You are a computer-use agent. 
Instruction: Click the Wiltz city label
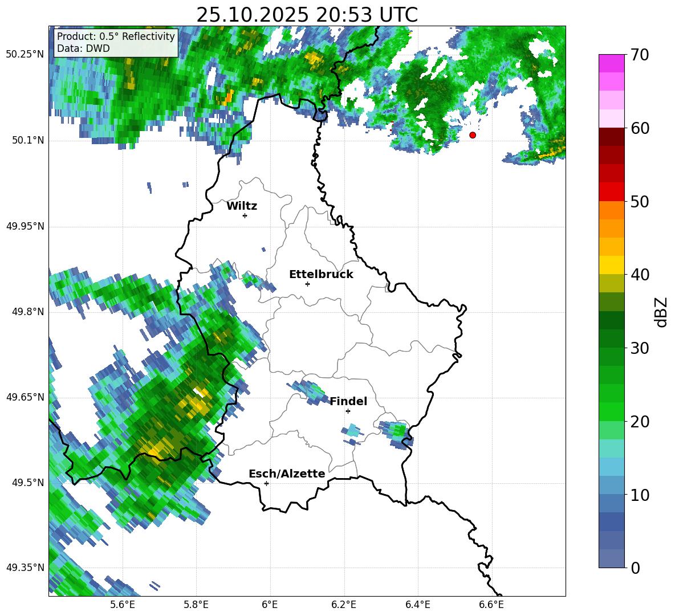(242, 206)
